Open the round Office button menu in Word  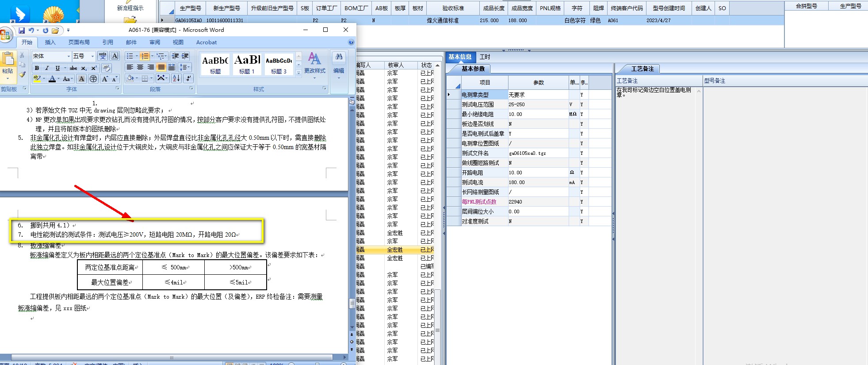pos(5,35)
